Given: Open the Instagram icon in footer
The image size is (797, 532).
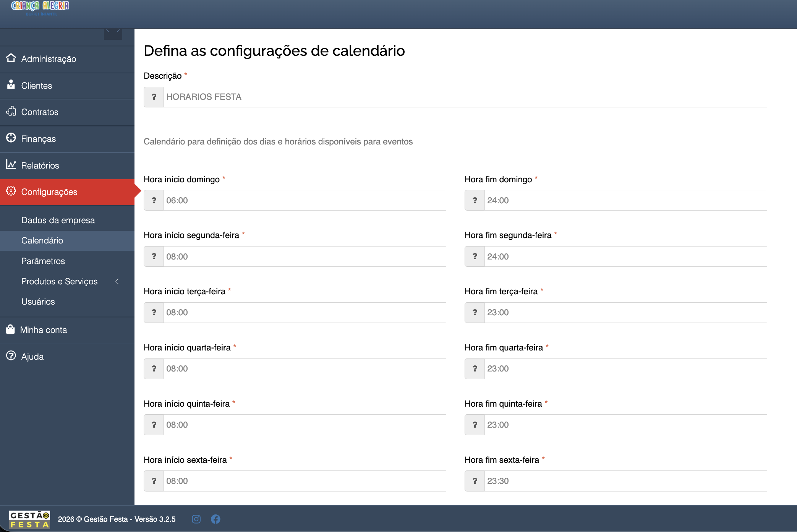Looking at the screenshot, I should click(196, 519).
